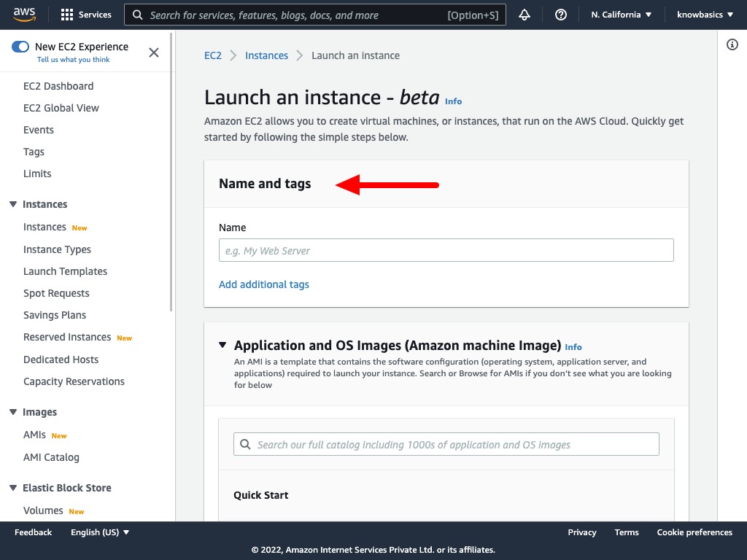747x560 pixels.
Task: Click the magnifier in AMI catalog search
Action: coord(245,444)
